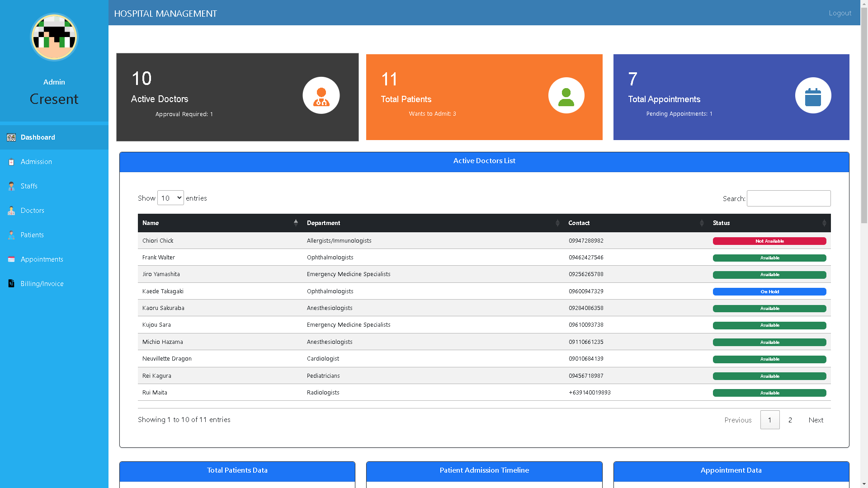Select the Chiori Chick name cell
This screenshot has height=488, width=868.
[220, 240]
